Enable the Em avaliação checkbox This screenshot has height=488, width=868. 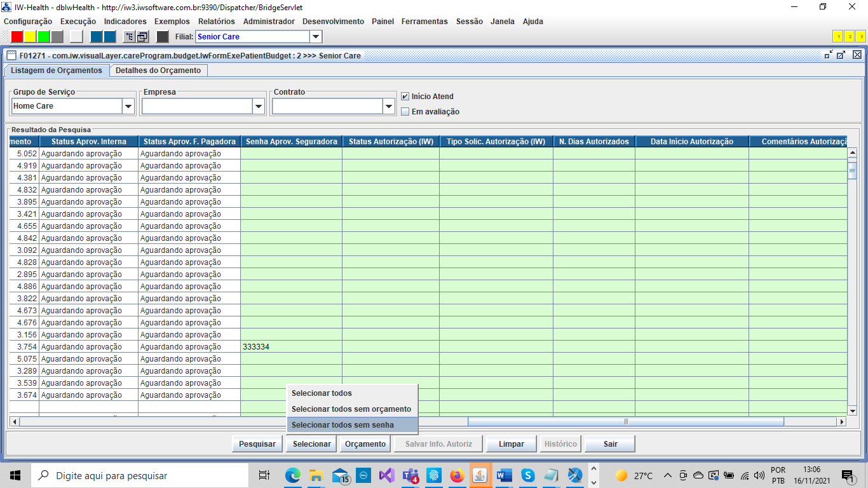[405, 112]
